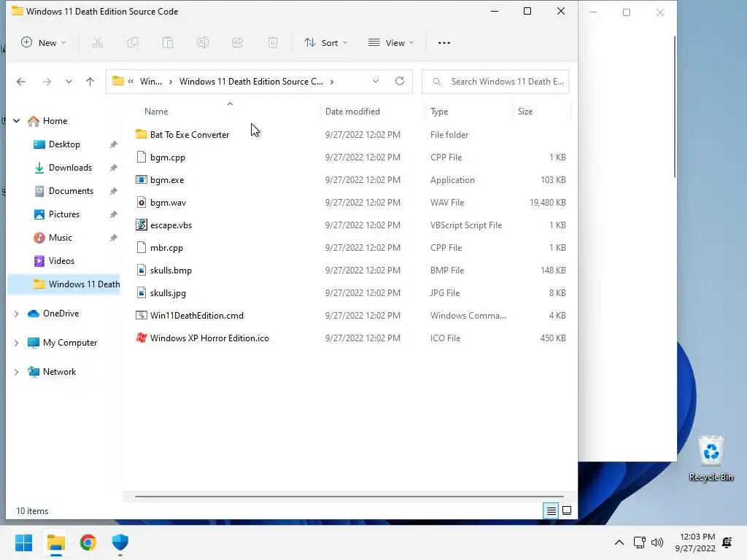Expand the Network tree node
Image resolution: width=747 pixels, height=560 pixels.
click(x=16, y=372)
